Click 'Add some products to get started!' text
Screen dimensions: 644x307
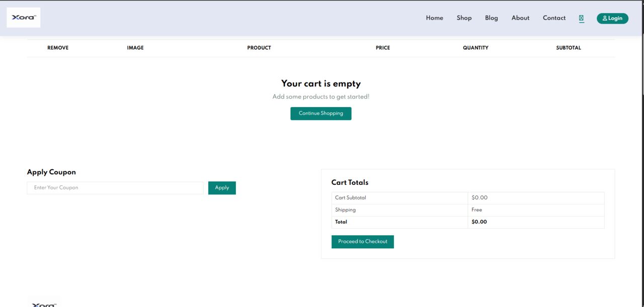click(321, 96)
